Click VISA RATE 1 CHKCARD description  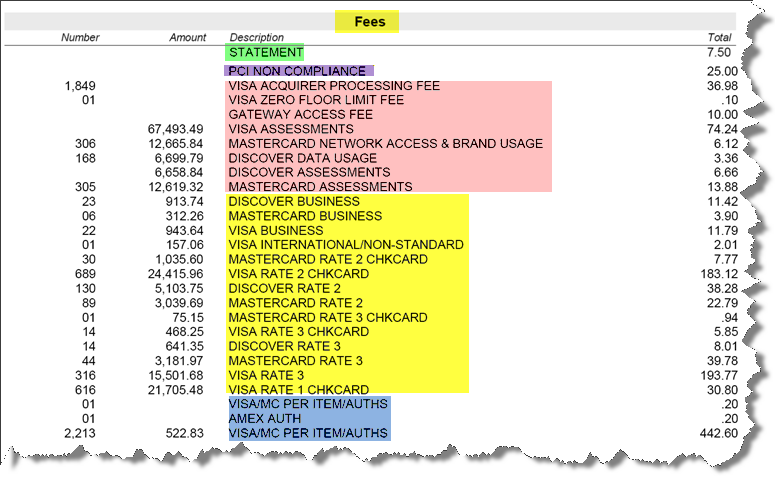tap(299, 390)
